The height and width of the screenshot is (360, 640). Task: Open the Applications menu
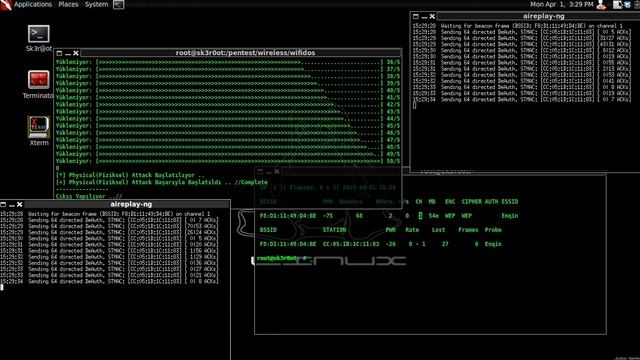pos(33,4)
